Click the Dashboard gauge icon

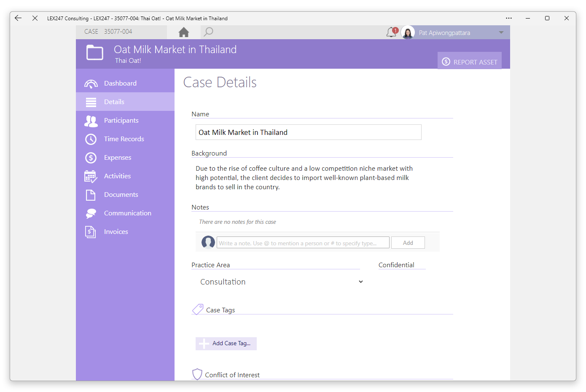91,84
